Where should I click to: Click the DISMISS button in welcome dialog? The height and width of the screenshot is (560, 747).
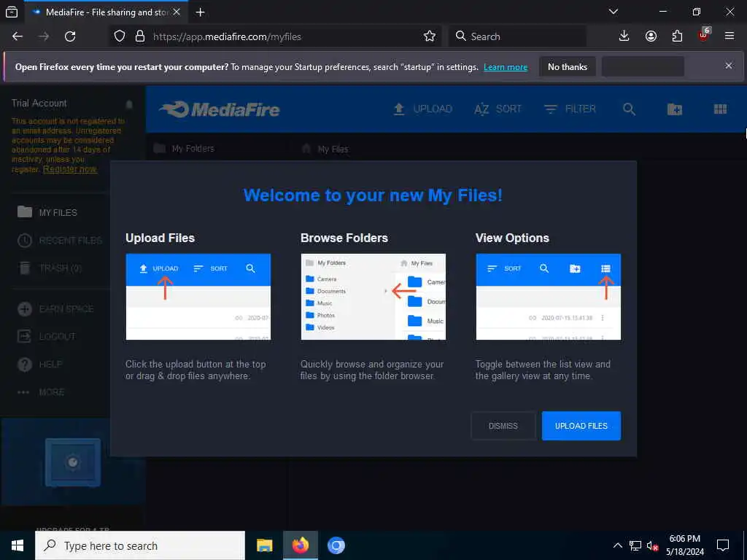tap(503, 426)
